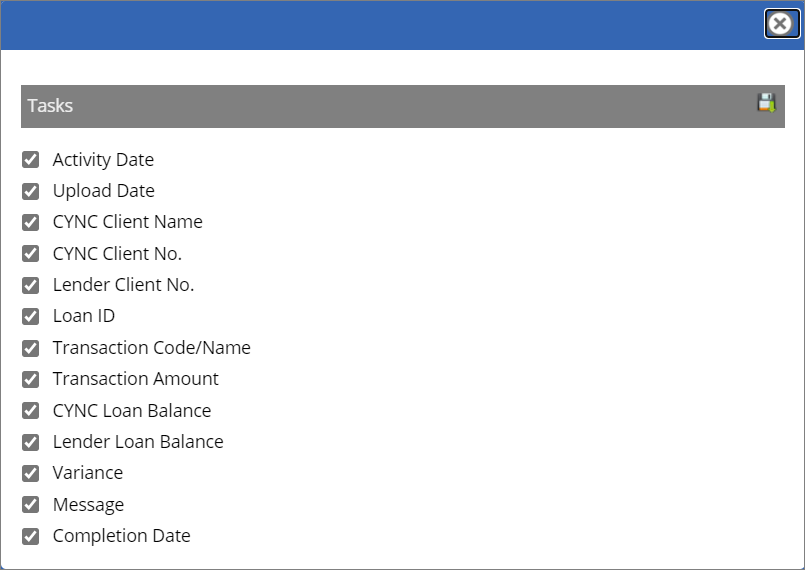
Task: Untick the Variance checkbox
Action: (31, 473)
